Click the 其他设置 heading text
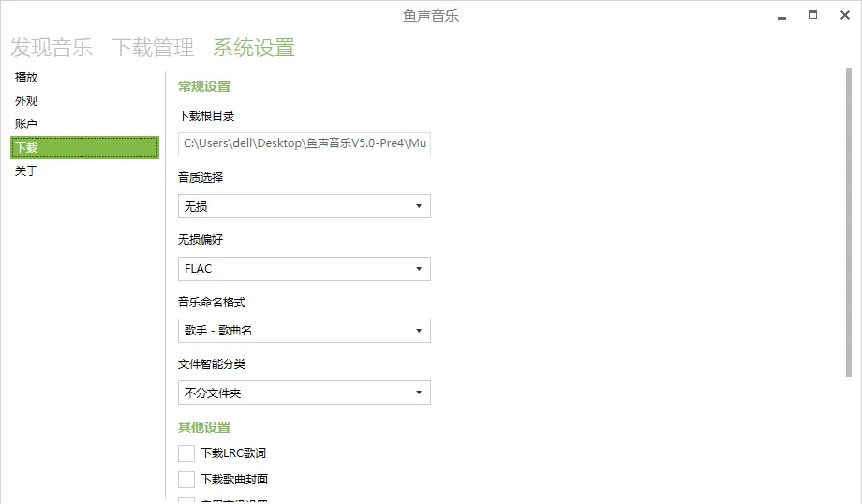862x504 pixels. point(204,427)
